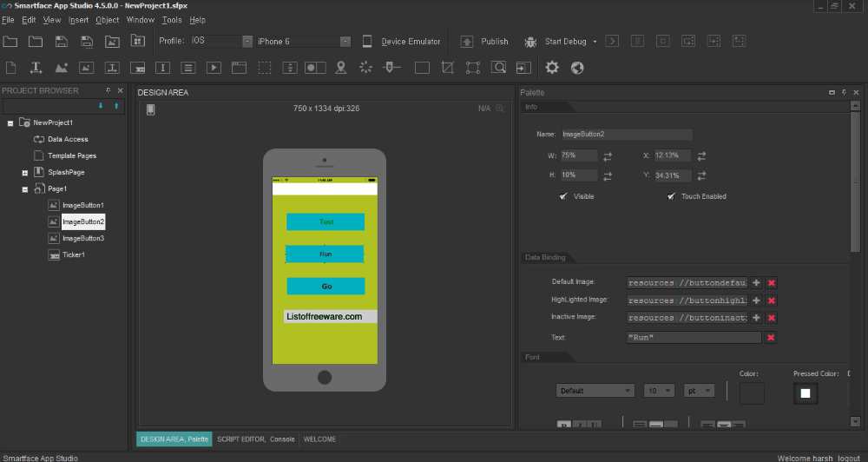The width and height of the screenshot is (868, 462).
Task: Select the MapView pin icon
Action: click(x=341, y=68)
